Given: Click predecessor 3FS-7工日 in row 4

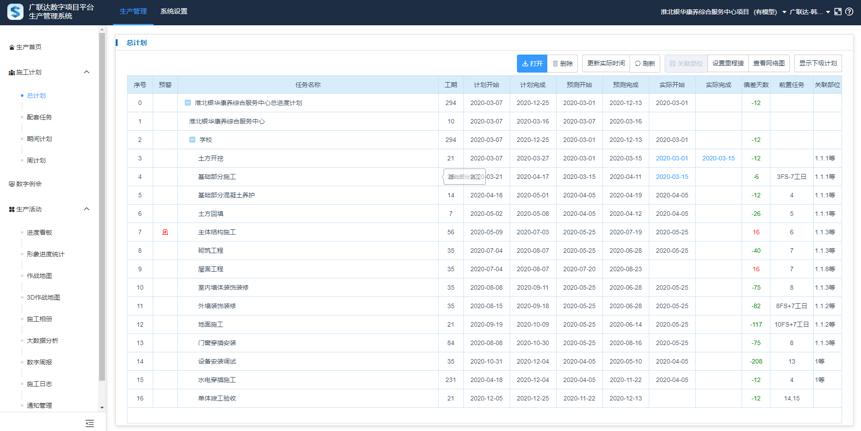Looking at the screenshot, I should (x=791, y=177).
